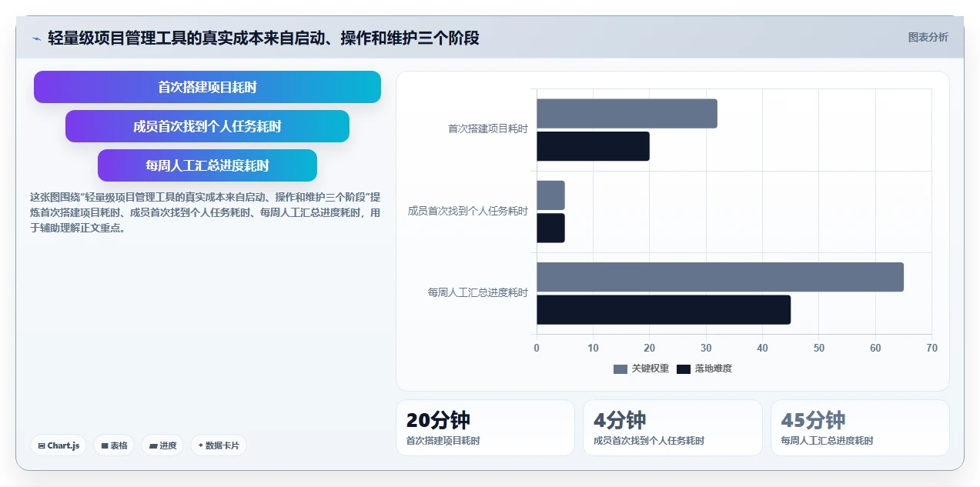This screenshot has width=980, height=487.
Task: Click the 关键权重 bar for 首次搭建项目耗时
Action: pos(627,114)
